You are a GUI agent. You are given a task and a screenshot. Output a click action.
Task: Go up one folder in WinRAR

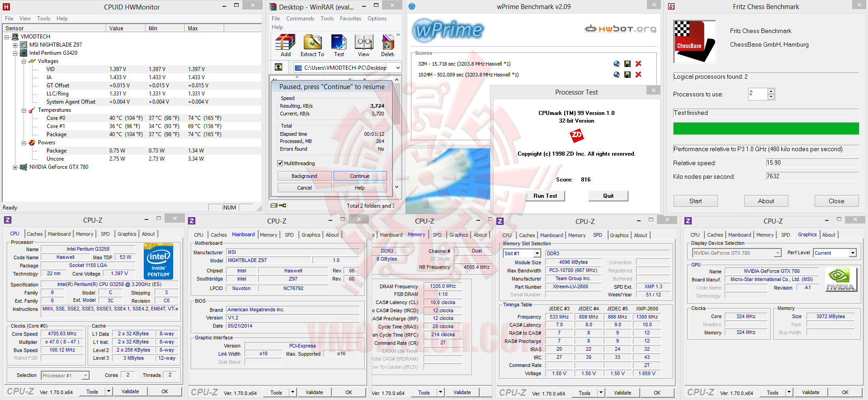point(278,67)
